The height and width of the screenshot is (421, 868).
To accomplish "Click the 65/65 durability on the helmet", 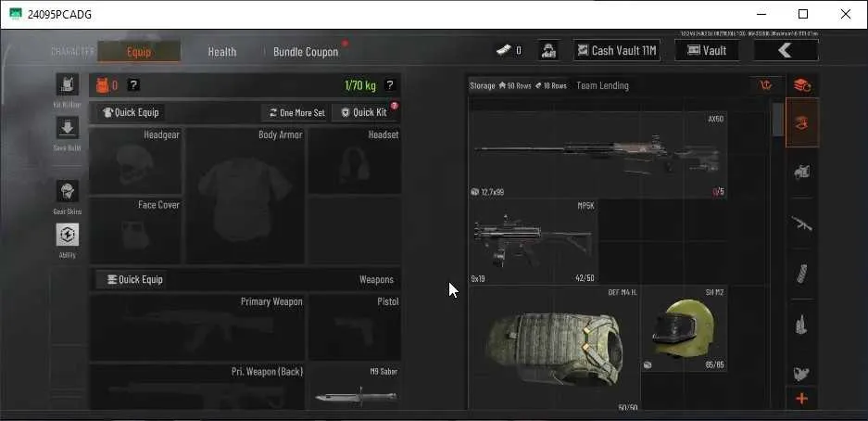I will tap(714, 365).
